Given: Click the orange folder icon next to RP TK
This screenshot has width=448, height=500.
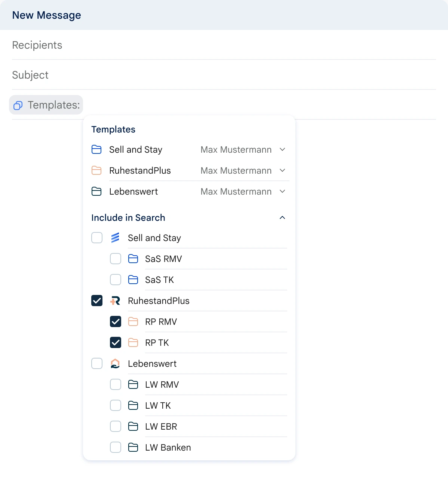Looking at the screenshot, I should point(133,342).
